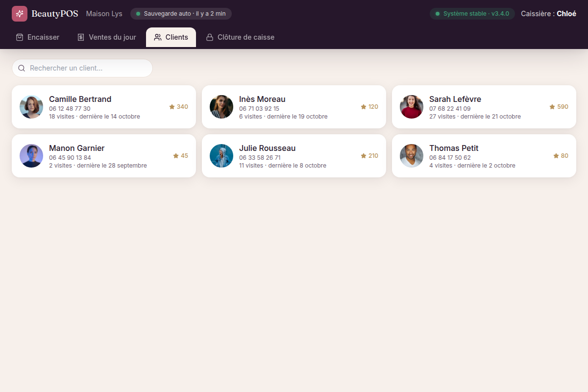This screenshot has width=588, height=392.
Task: Select the Thomas Petit name
Action: pyautogui.click(x=454, y=148)
